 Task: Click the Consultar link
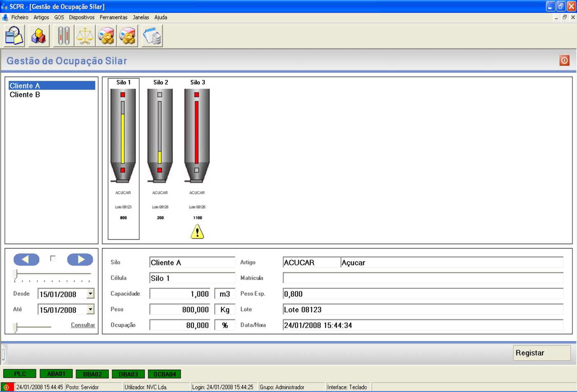point(83,325)
